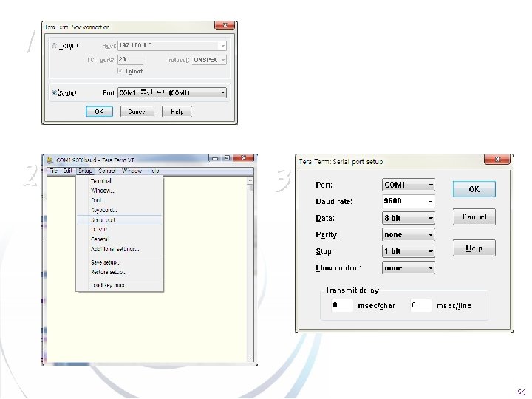Click Help in New connection dialog

coord(177,112)
